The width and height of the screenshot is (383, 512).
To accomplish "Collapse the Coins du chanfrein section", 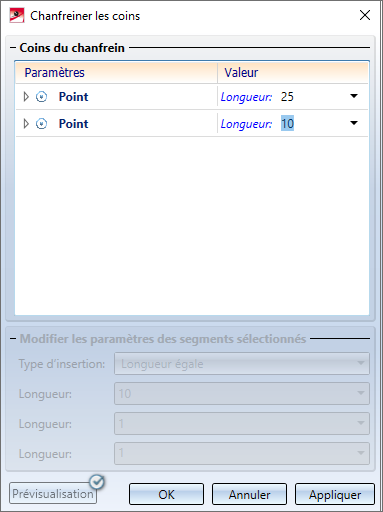I will (13, 48).
